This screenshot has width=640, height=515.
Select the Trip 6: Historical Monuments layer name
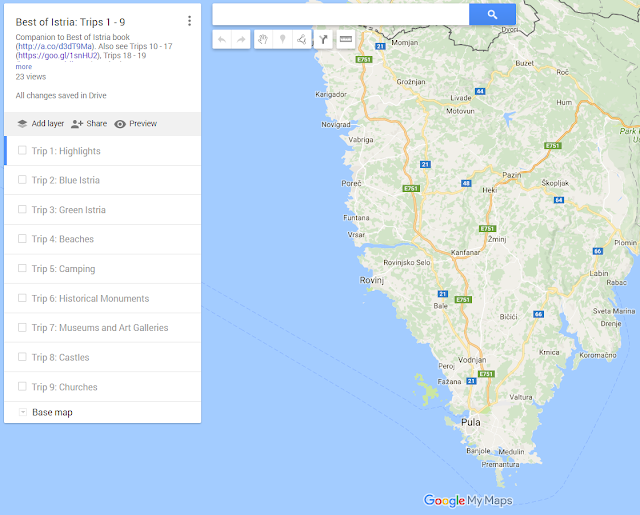[91, 299]
